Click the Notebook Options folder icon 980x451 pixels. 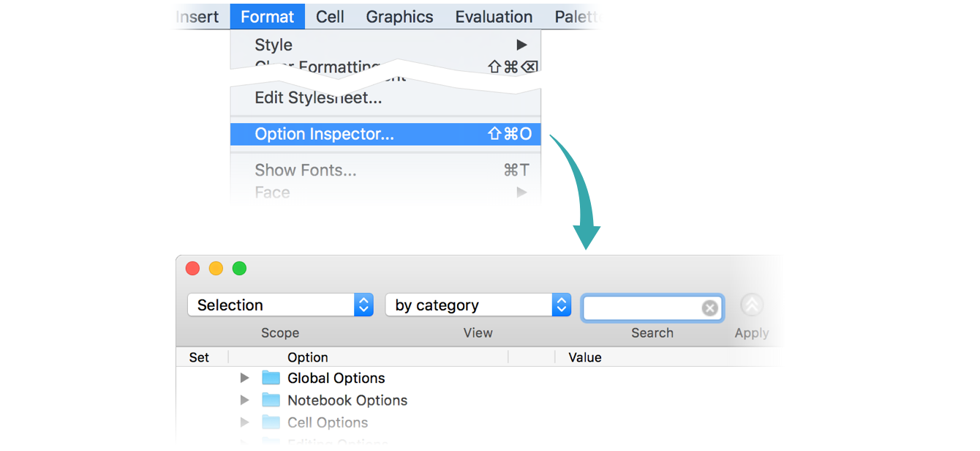(271, 400)
